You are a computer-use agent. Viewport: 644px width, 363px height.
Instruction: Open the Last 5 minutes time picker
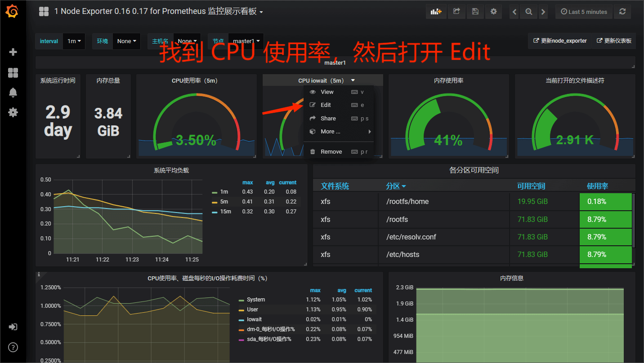pos(584,12)
